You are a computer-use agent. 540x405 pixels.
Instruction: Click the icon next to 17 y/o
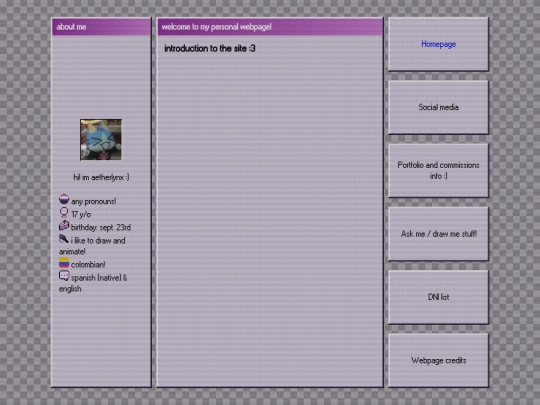click(x=64, y=212)
